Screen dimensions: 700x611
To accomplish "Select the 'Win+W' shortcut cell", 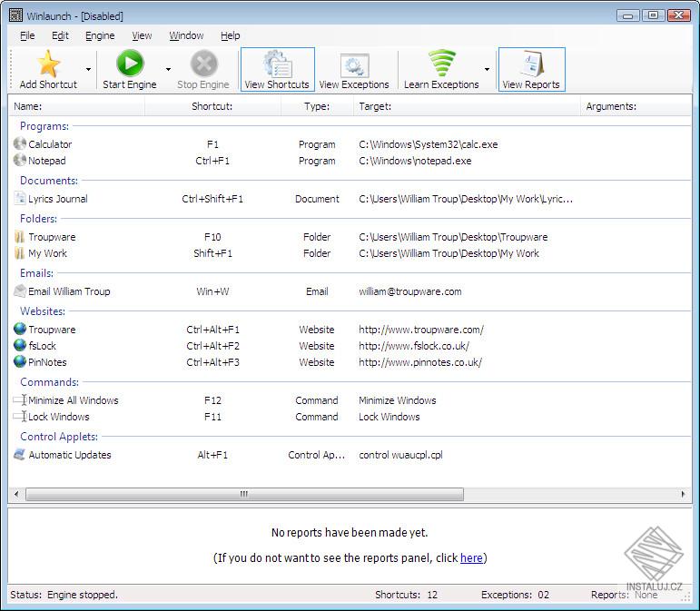I will click(x=212, y=291).
